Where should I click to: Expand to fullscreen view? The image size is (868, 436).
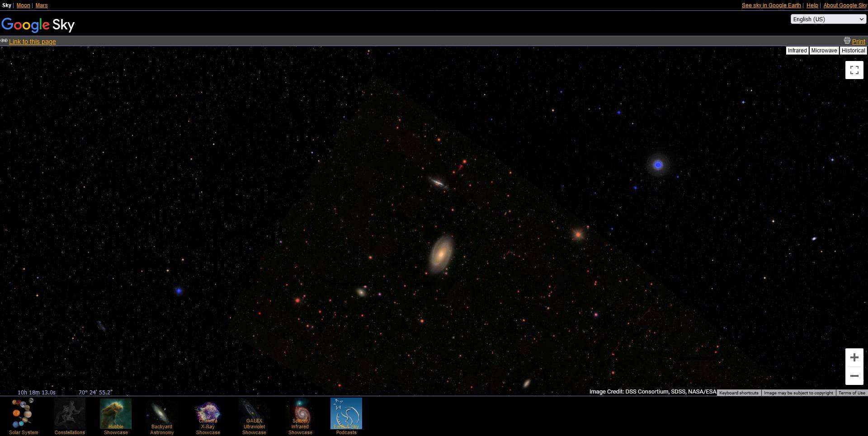tap(854, 70)
